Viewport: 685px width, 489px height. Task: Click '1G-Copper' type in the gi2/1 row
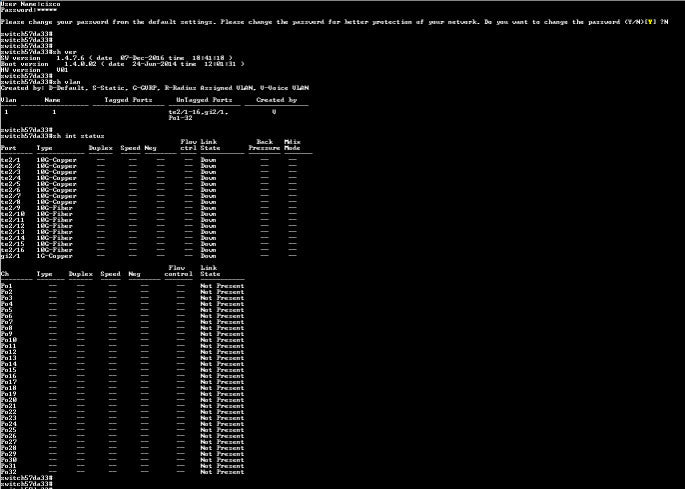(x=55, y=256)
